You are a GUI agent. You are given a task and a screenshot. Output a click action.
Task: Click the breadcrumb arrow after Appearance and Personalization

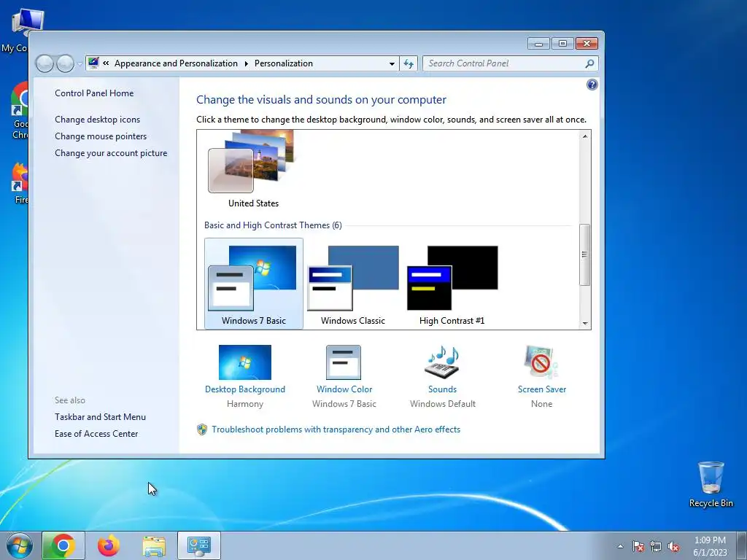click(247, 64)
